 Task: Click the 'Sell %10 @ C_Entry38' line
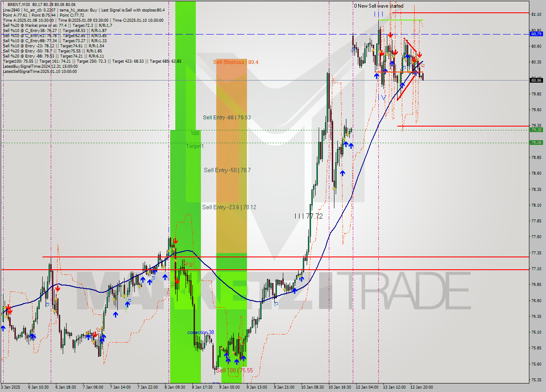coord(55,30)
